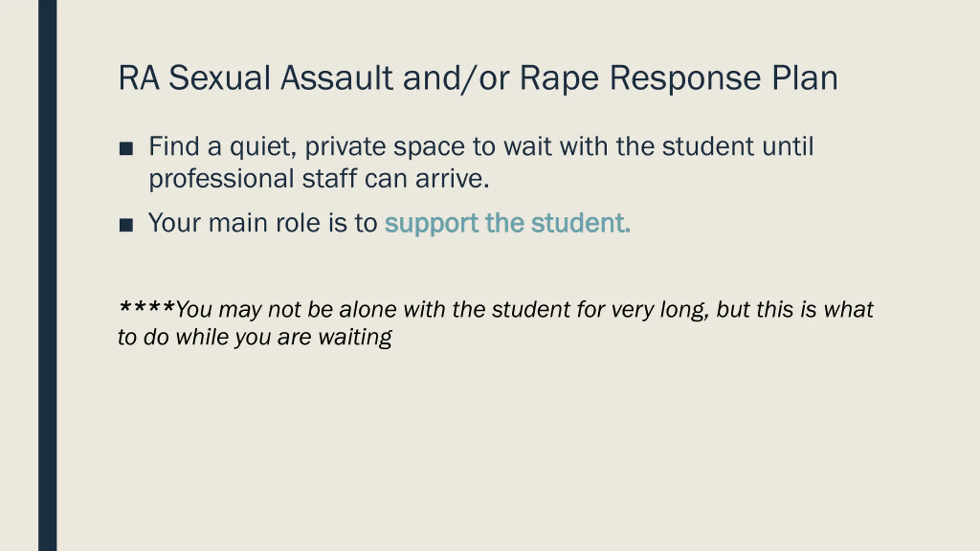Click the word 'professional' in the first bullet
Viewport: 980px width, 551px height.
pyautogui.click(x=221, y=179)
